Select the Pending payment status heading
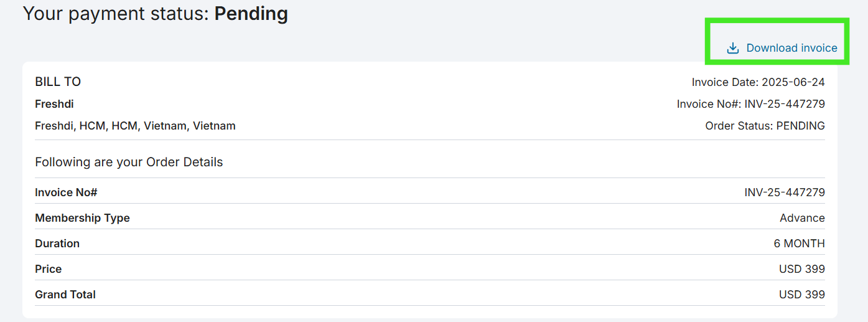 click(156, 13)
